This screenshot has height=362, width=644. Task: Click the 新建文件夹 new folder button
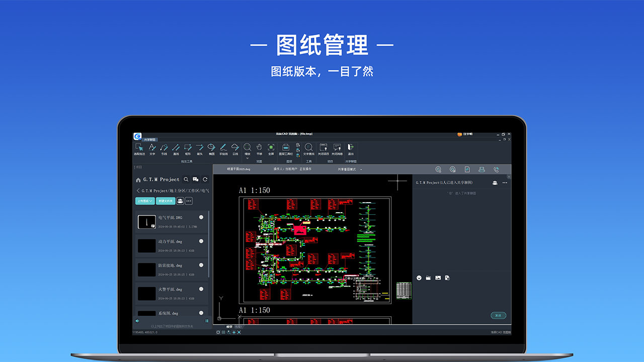point(166,201)
